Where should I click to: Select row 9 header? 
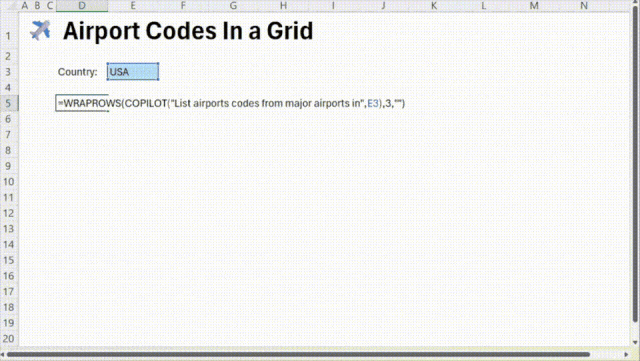[8, 166]
